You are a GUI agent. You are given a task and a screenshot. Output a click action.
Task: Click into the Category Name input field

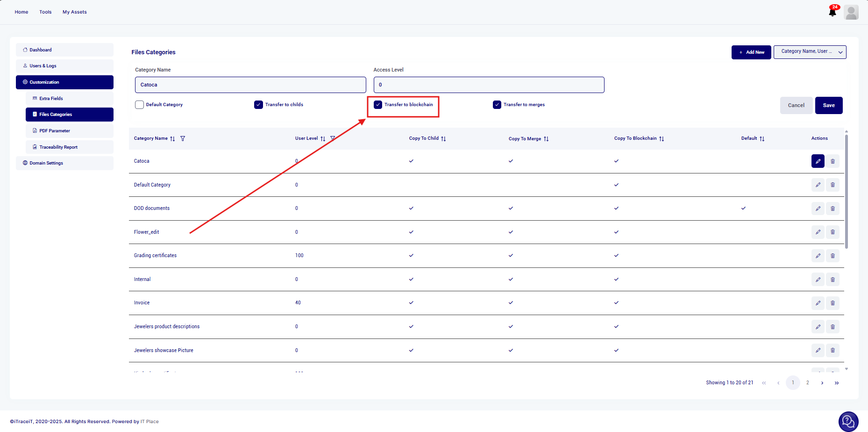click(x=250, y=85)
